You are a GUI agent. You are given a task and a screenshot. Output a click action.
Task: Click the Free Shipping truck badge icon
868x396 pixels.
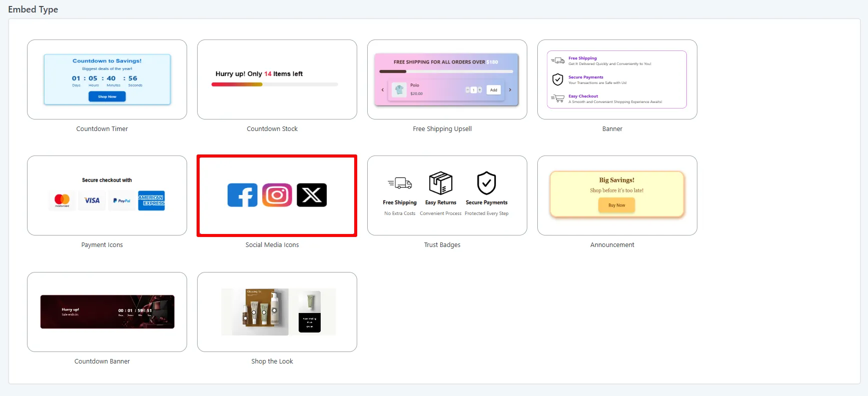[x=400, y=183]
